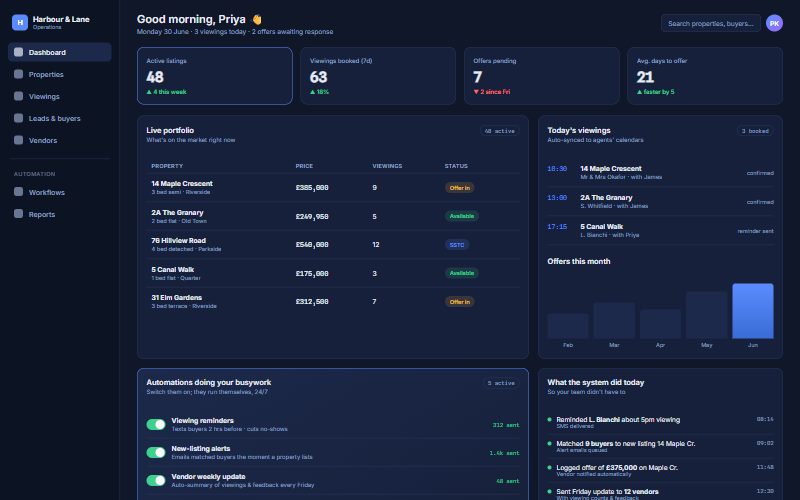Screen dimensions: 800x500
Task: Click the 5 active automations badge
Action: click(501, 383)
